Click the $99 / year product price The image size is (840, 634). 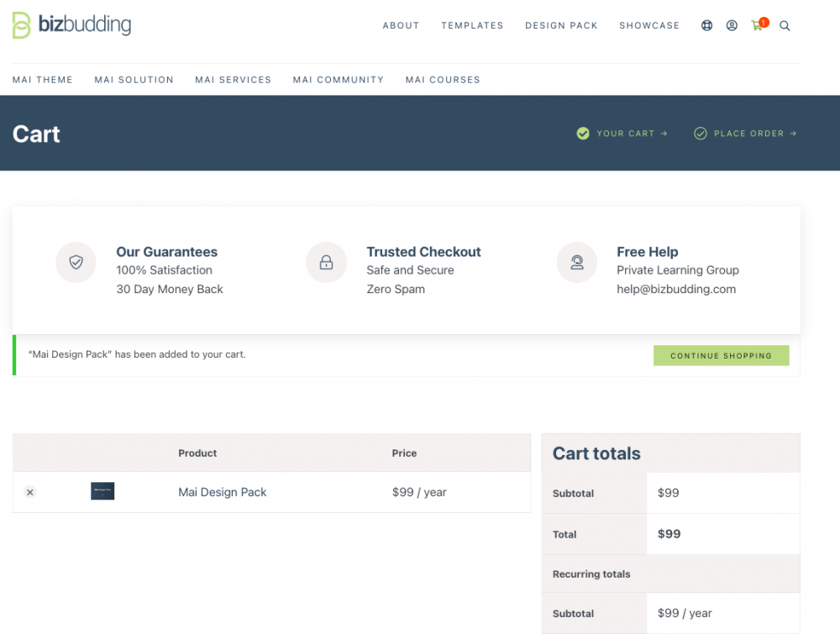tap(419, 492)
